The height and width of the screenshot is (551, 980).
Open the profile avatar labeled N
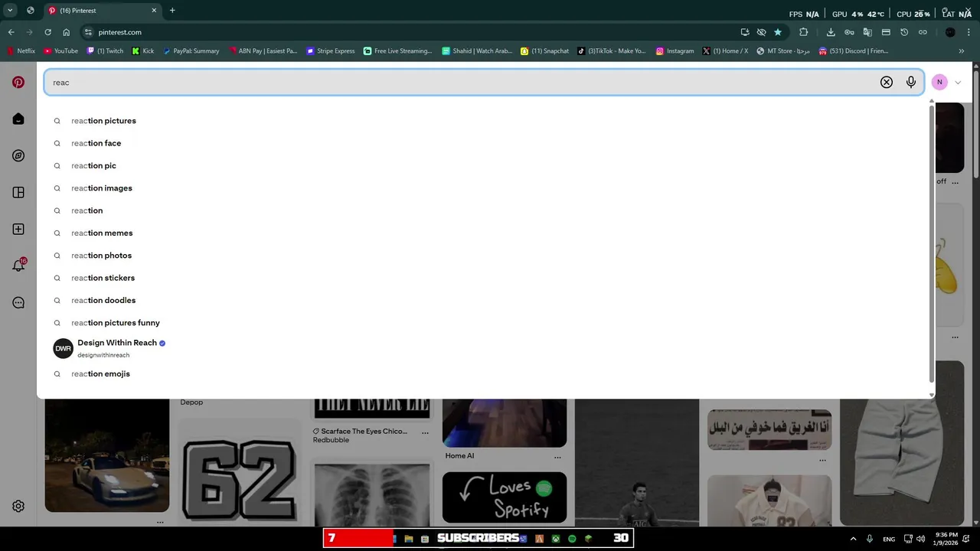coord(939,82)
